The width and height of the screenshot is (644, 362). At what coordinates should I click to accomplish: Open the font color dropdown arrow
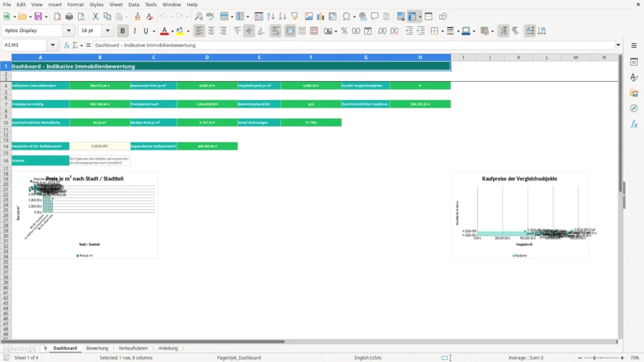coord(172,31)
